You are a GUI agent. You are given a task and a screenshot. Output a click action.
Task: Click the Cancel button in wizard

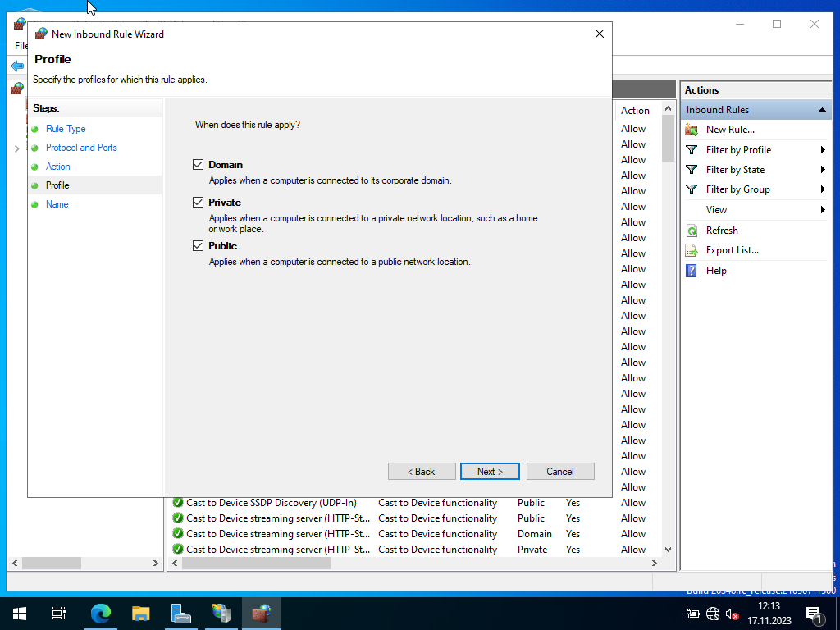pyautogui.click(x=560, y=472)
